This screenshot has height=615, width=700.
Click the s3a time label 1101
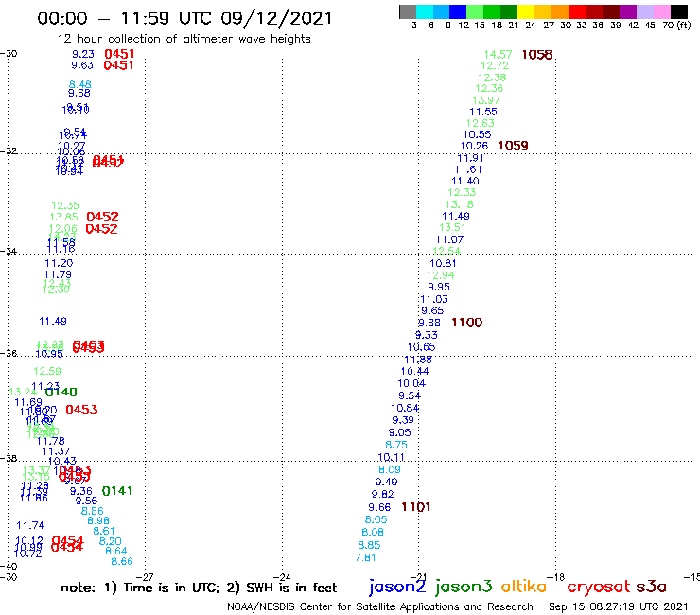[416, 507]
